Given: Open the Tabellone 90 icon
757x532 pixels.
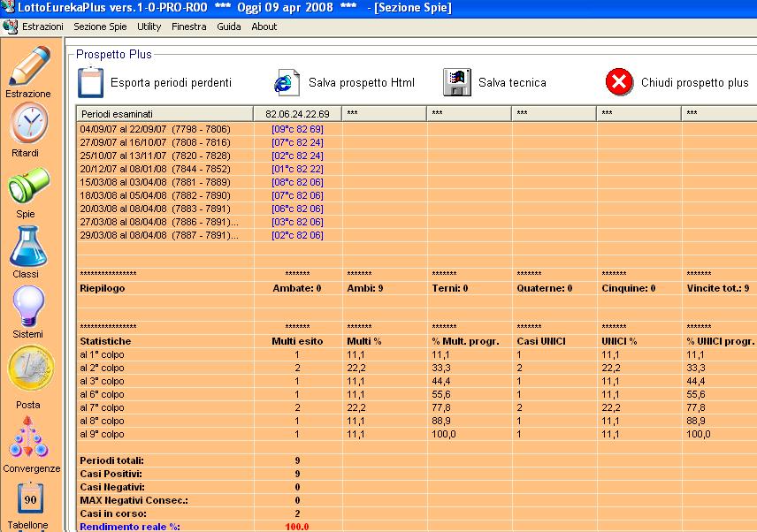Looking at the screenshot, I should pos(30,499).
